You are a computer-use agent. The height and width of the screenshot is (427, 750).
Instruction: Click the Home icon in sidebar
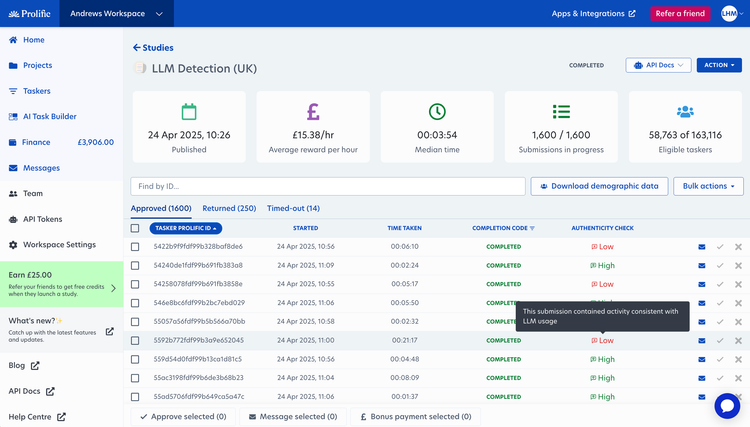(x=13, y=40)
